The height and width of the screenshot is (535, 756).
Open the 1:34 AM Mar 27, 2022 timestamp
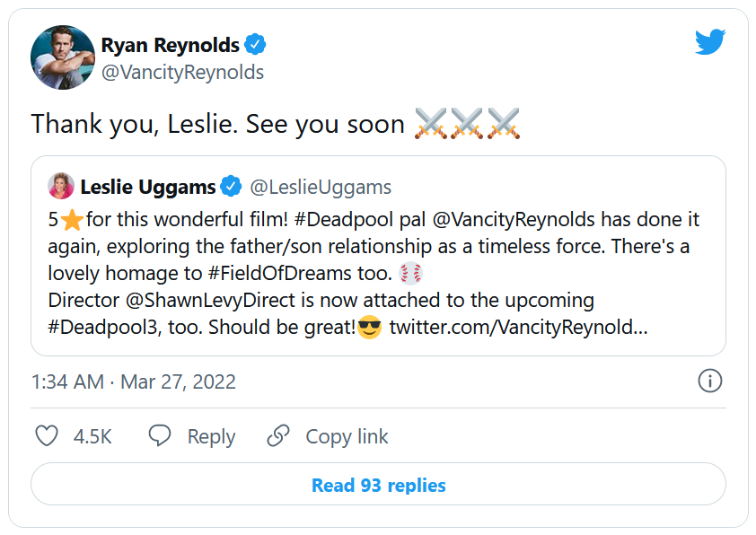point(134,382)
